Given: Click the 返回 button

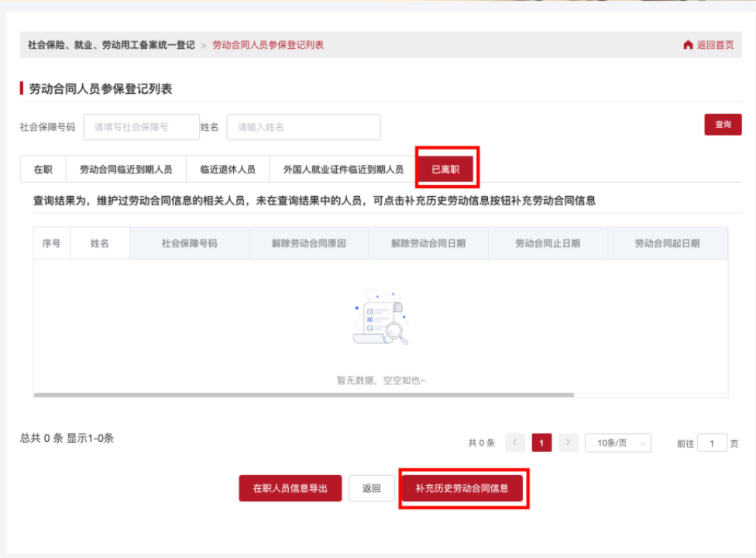Looking at the screenshot, I should (x=371, y=488).
